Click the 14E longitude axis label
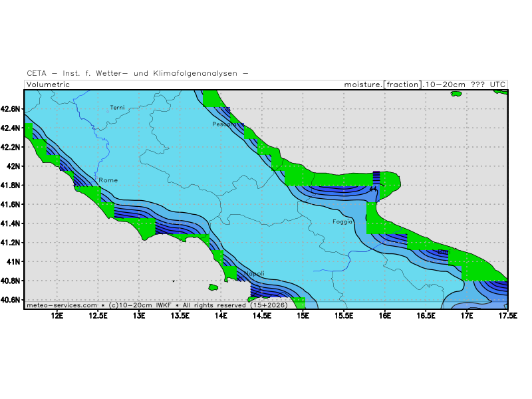This screenshot has height=399, width=532. pos(221,316)
